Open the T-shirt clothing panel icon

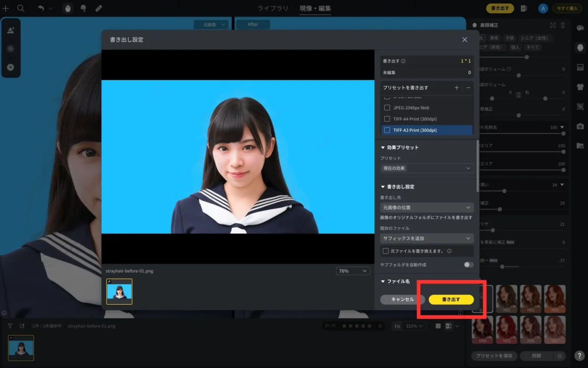point(580,87)
